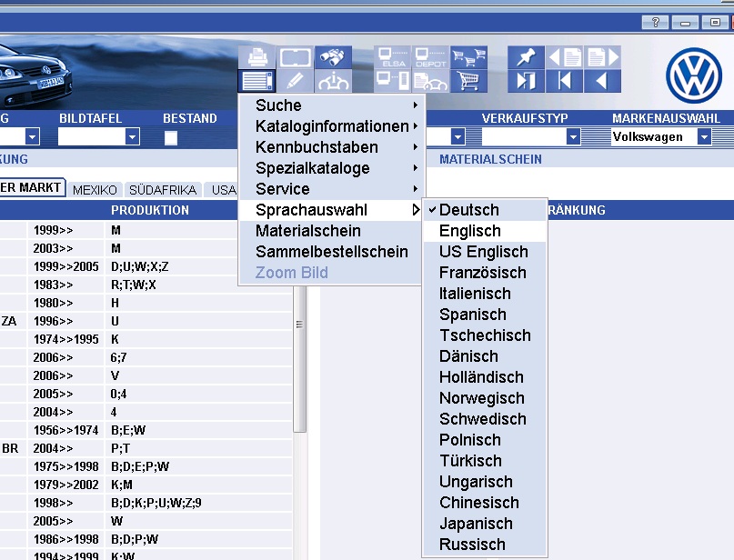Click the binoculars search icon
This screenshot has height=560, width=734.
click(x=333, y=57)
